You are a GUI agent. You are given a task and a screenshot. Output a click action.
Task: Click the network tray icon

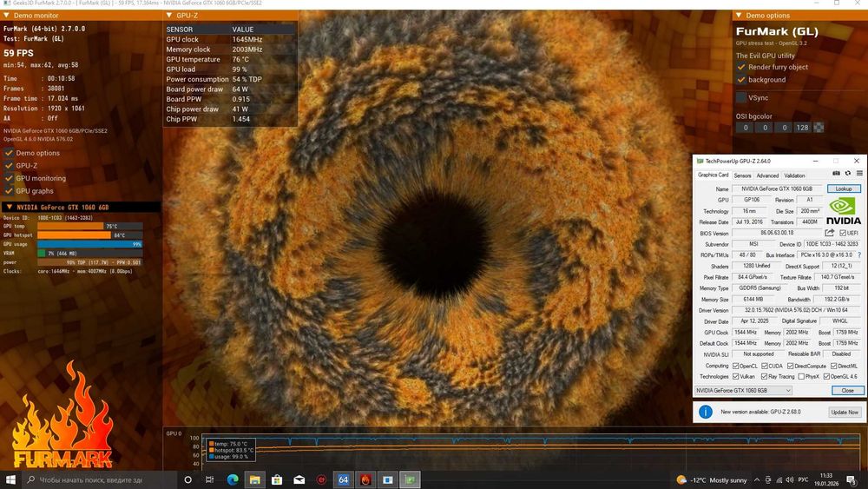pos(779,480)
